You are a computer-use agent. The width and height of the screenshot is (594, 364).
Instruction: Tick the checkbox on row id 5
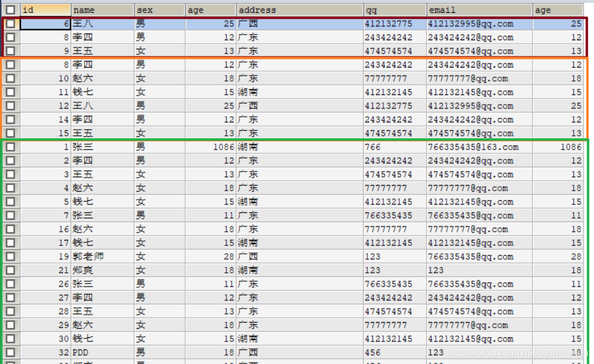click(x=10, y=201)
